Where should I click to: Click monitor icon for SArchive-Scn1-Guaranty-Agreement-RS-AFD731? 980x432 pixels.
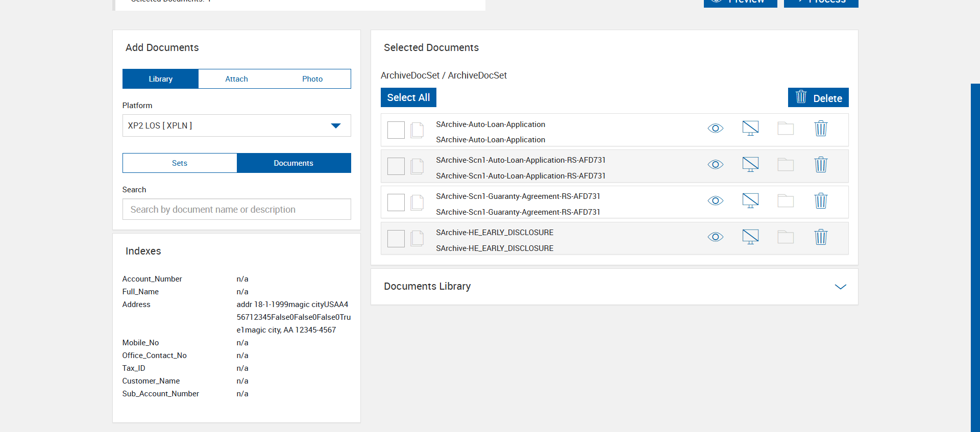click(x=750, y=200)
